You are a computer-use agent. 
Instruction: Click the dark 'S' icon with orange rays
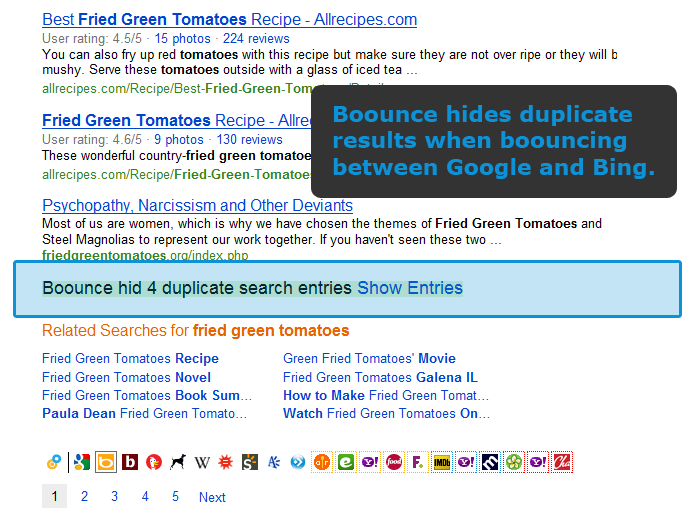click(x=250, y=462)
